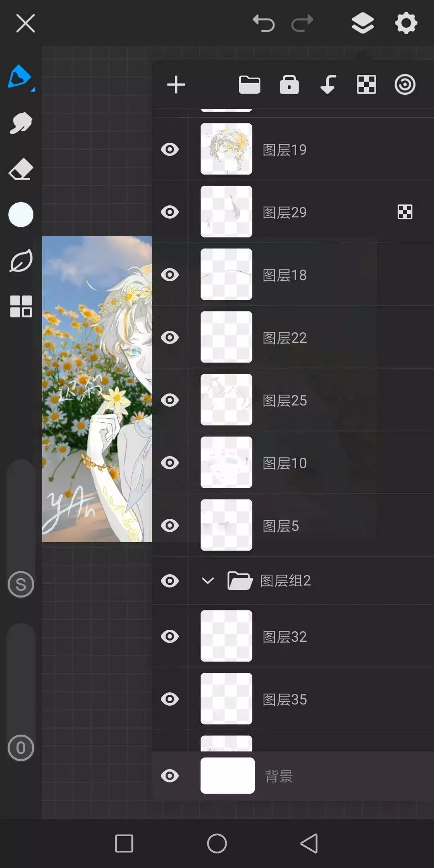Open the settings gear
The image size is (434, 868).
point(406,23)
